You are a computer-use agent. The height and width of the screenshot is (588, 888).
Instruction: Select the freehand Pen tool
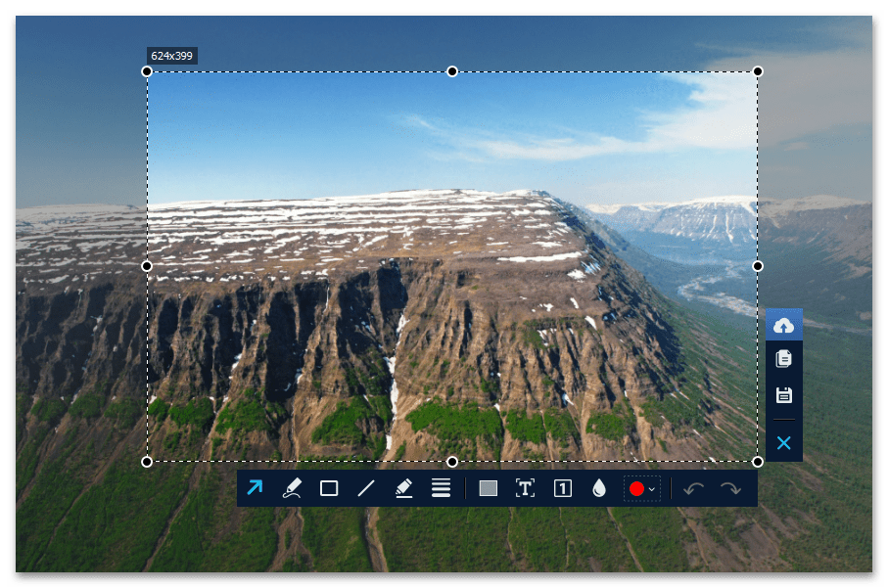(x=292, y=488)
